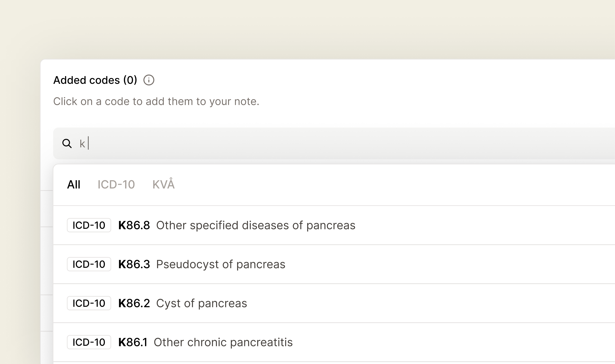
Task: Switch to the ICD-10 filter tab
Action: [116, 185]
